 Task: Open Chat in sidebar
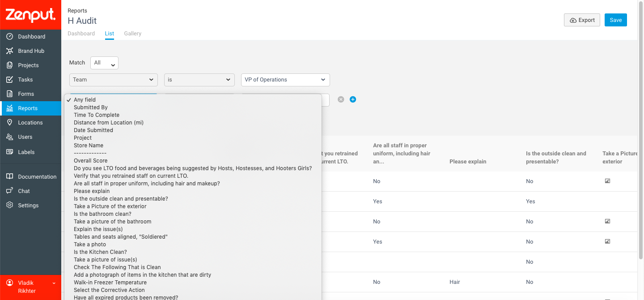(30, 191)
